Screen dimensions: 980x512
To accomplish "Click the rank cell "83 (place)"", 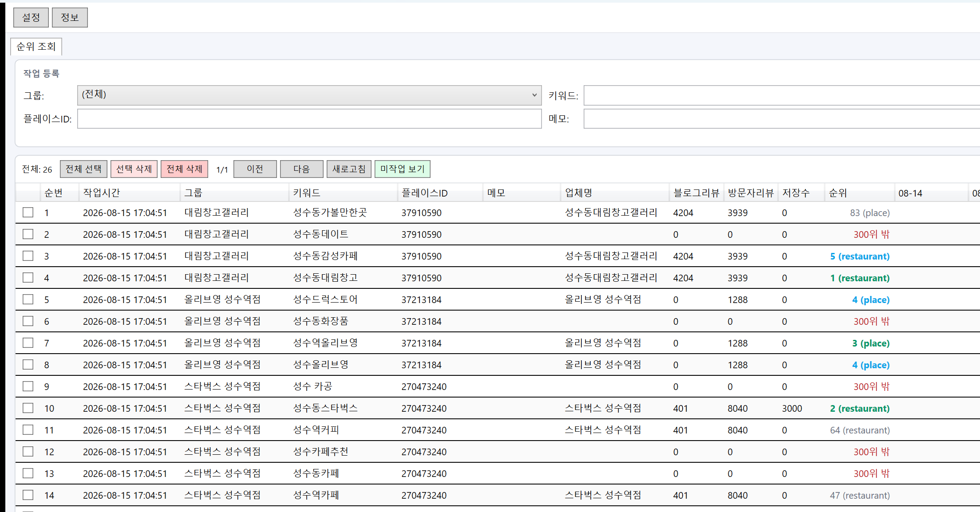I will click(x=870, y=213).
